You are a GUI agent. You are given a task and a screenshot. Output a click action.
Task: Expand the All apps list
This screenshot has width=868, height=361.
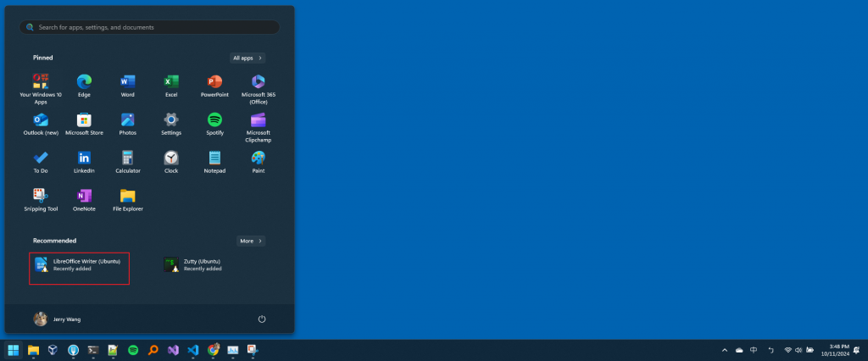click(x=248, y=58)
